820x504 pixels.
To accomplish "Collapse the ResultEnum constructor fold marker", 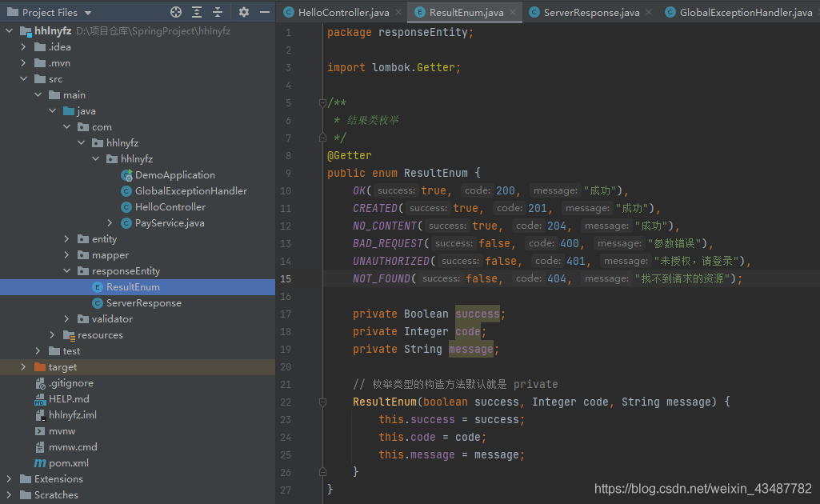I will click(322, 402).
